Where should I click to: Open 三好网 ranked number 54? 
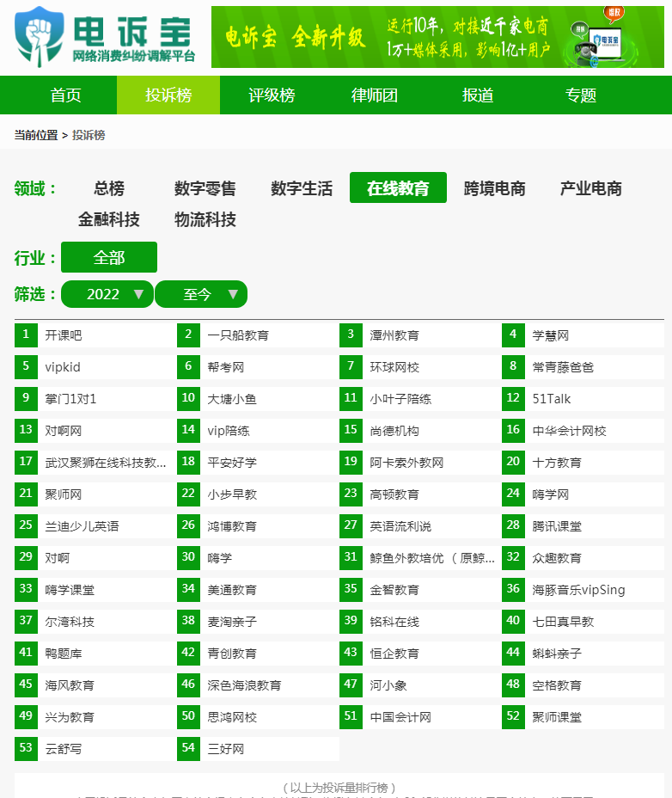258,749
